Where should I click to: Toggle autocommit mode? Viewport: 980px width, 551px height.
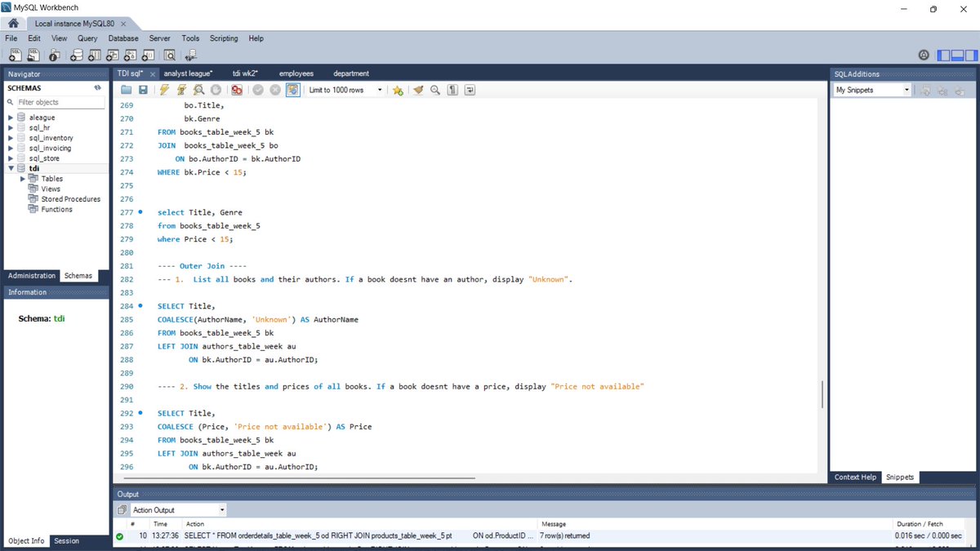(293, 90)
